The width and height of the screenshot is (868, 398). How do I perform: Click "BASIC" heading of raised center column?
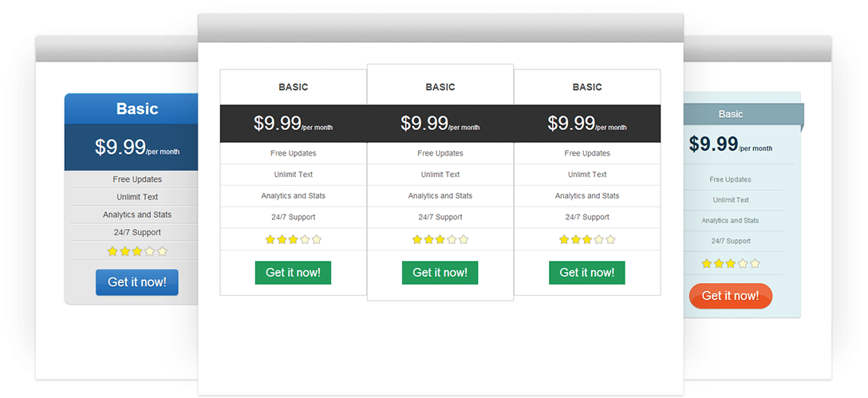coord(440,87)
